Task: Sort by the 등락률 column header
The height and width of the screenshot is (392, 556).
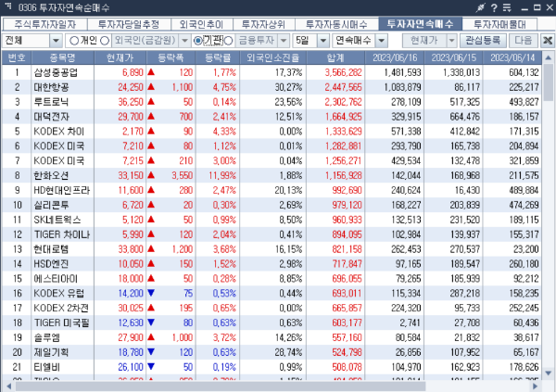Action: point(218,57)
